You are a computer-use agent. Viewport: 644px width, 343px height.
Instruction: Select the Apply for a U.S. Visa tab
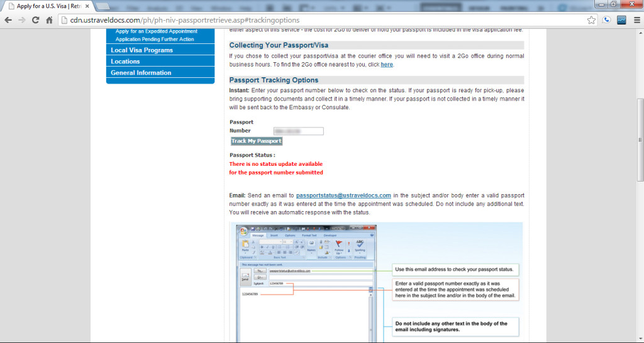[48, 6]
